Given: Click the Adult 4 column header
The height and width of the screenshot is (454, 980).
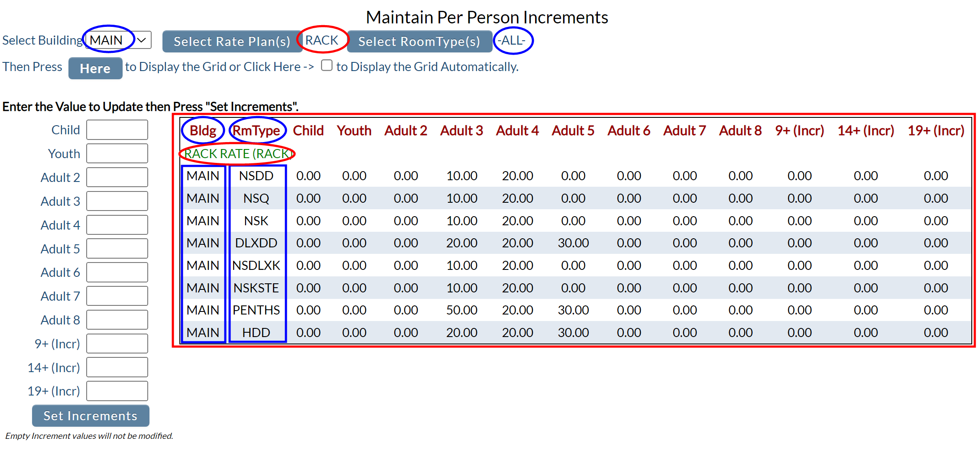Looking at the screenshot, I should coord(517,130).
